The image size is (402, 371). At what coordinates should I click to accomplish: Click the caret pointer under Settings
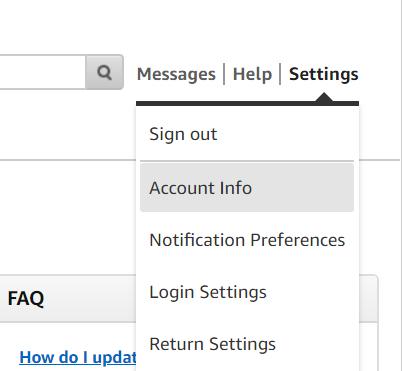coord(324,97)
